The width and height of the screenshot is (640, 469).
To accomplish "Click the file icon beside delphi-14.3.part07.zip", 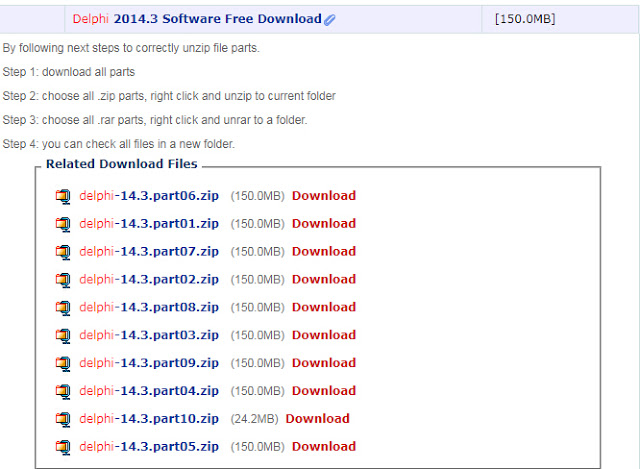I will coord(63,252).
